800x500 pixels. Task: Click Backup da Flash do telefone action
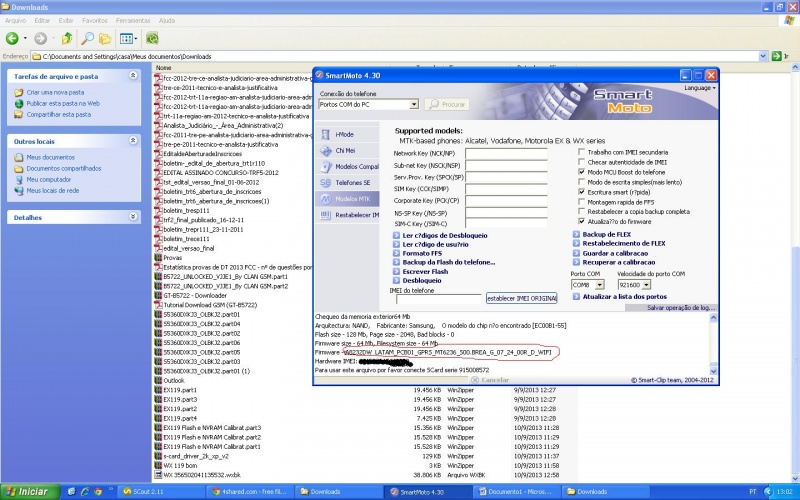coord(448,262)
